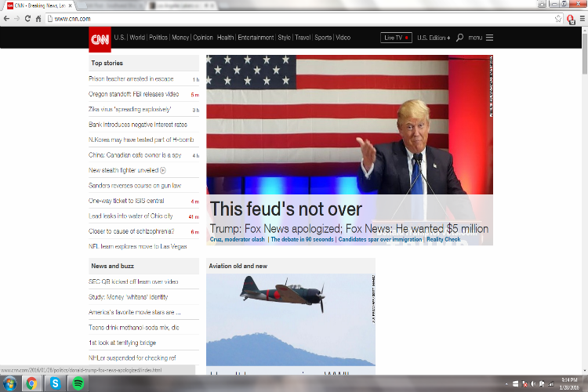Read 'Prison teacher arrested in escape' story
Viewport: 588px width, 392px height.
(131, 78)
